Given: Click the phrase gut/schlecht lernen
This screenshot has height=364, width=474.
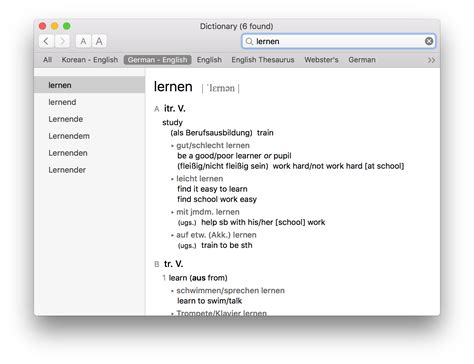Looking at the screenshot, I should click(x=213, y=145).
